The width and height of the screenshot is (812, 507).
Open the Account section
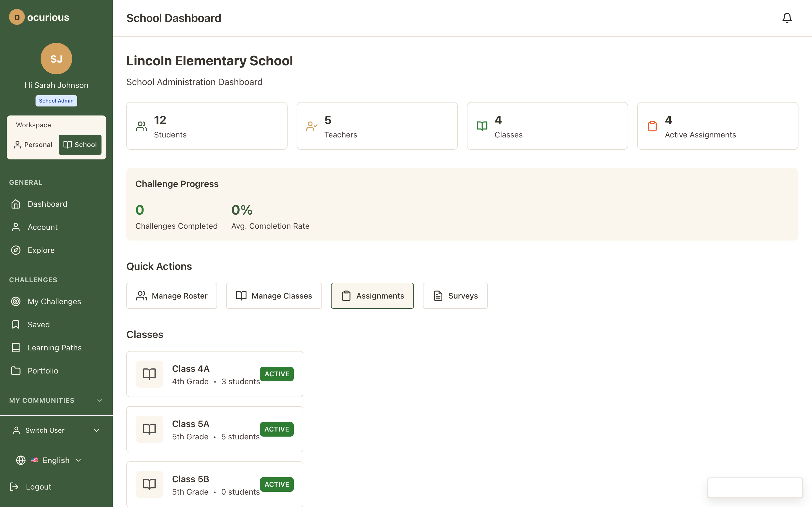click(43, 227)
